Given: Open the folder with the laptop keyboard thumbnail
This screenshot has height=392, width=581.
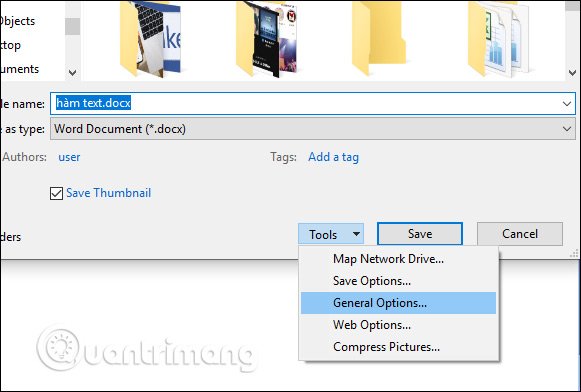Looking at the screenshot, I should click(150, 39).
